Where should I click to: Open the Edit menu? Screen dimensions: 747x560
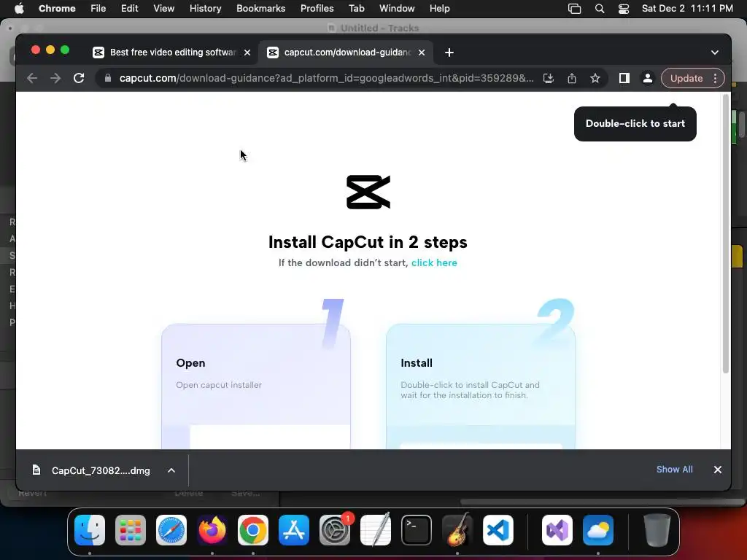click(129, 9)
